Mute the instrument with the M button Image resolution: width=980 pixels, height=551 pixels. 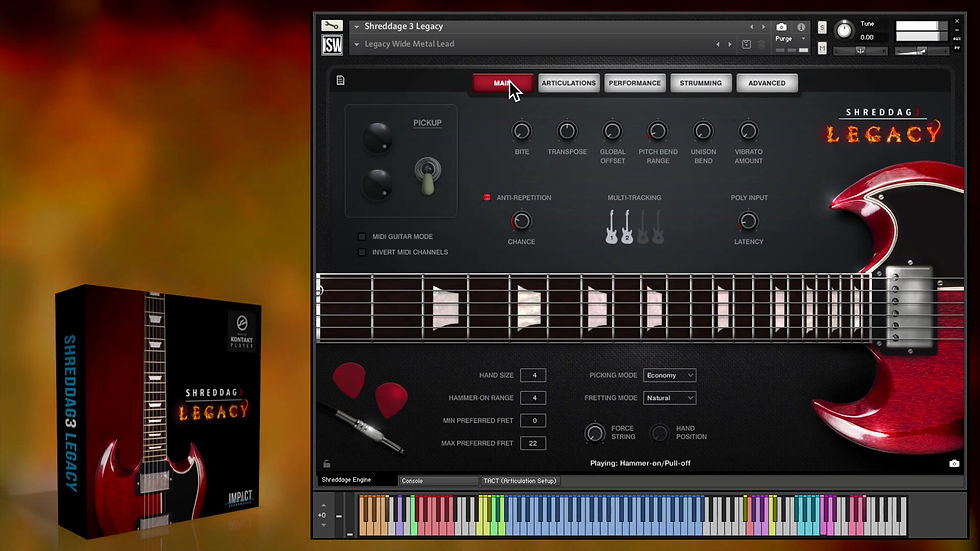pyautogui.click(x=822, y=47)
